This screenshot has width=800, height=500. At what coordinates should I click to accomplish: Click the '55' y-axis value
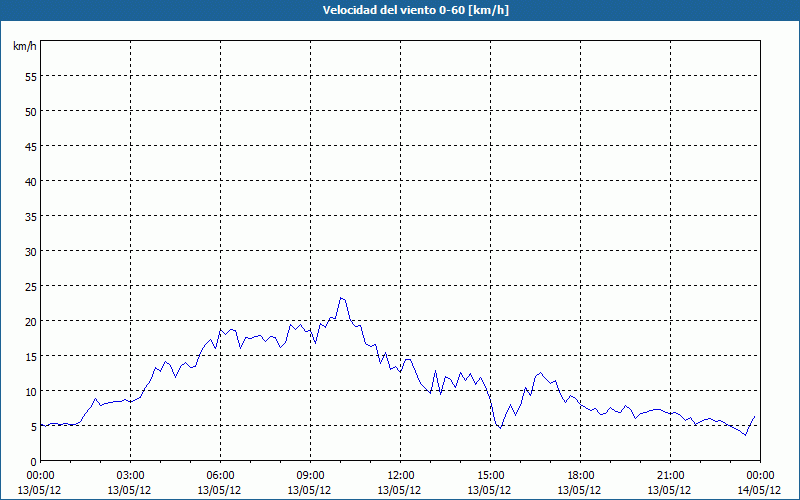tap(31, 77)
